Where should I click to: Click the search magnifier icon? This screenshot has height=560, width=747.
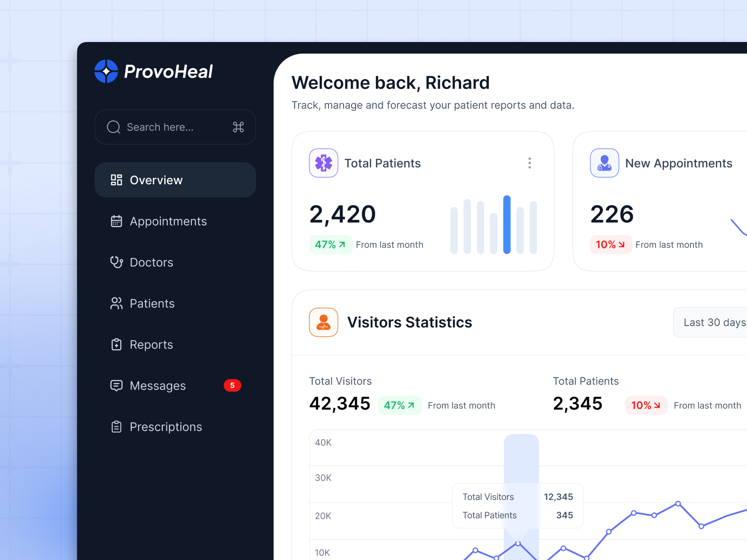[x=114, y=127]
